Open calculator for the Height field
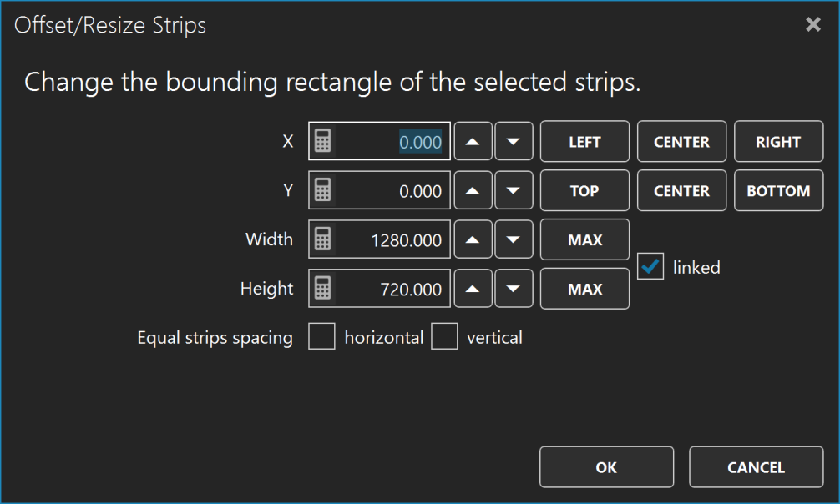The image size is (840, 504). click(322, 288)
